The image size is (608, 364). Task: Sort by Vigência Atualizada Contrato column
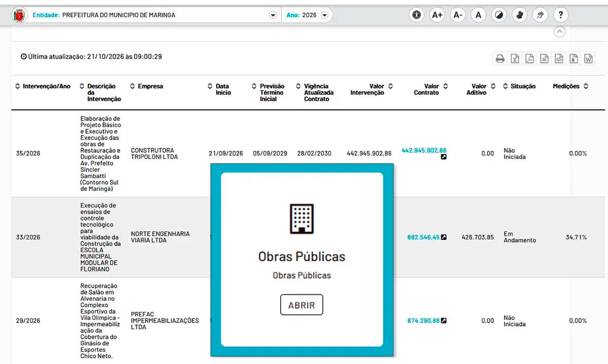click(315, 93)
